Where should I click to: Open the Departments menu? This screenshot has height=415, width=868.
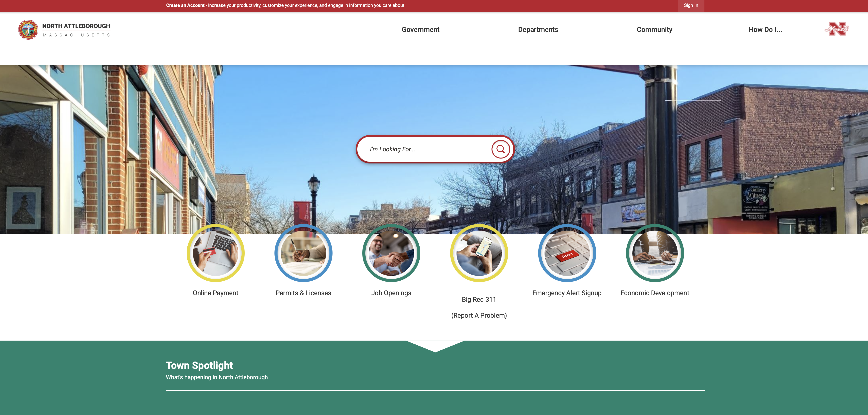(538, 30)
